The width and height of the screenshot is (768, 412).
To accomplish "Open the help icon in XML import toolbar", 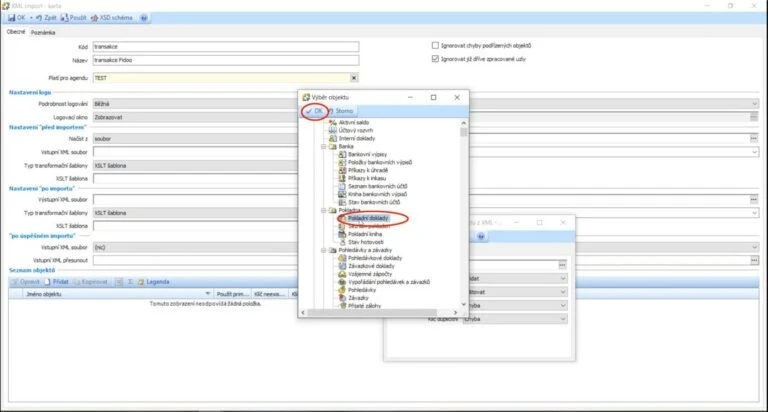I will 144,18.
